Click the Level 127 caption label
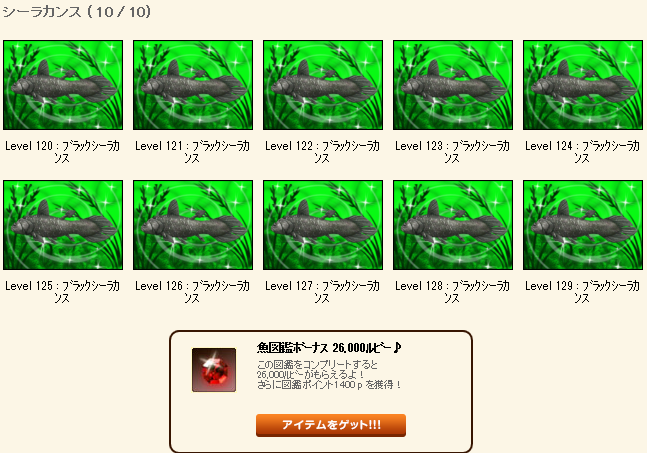Viewport: 647px width, 453px height. tap(322, 292)
